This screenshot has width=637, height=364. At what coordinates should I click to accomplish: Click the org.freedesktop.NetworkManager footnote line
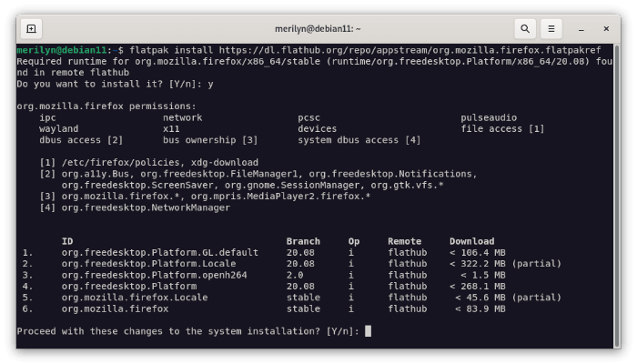click(x=135, y=207)
